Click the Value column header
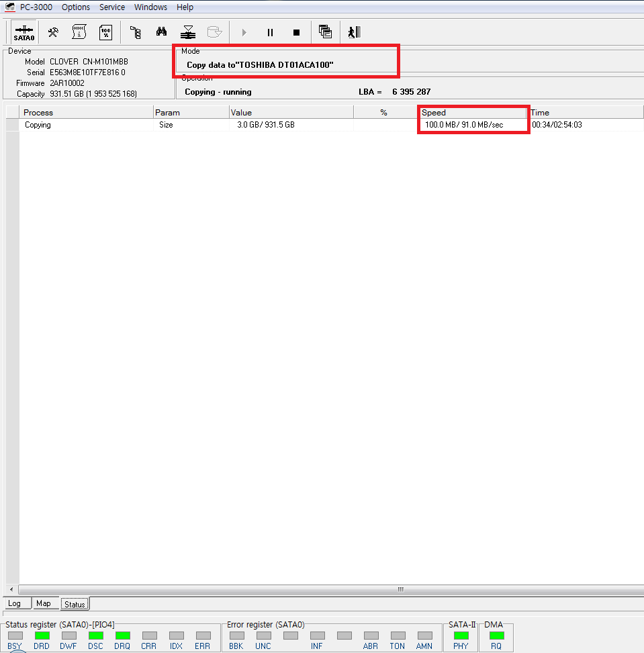This screenshot has height=653, width=644. (291, 113)
